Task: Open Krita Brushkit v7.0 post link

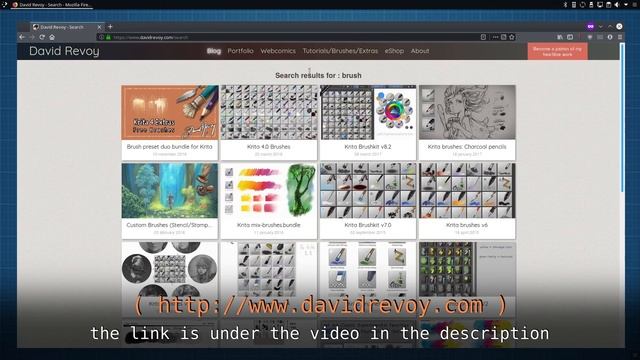Action: (368, 225)
